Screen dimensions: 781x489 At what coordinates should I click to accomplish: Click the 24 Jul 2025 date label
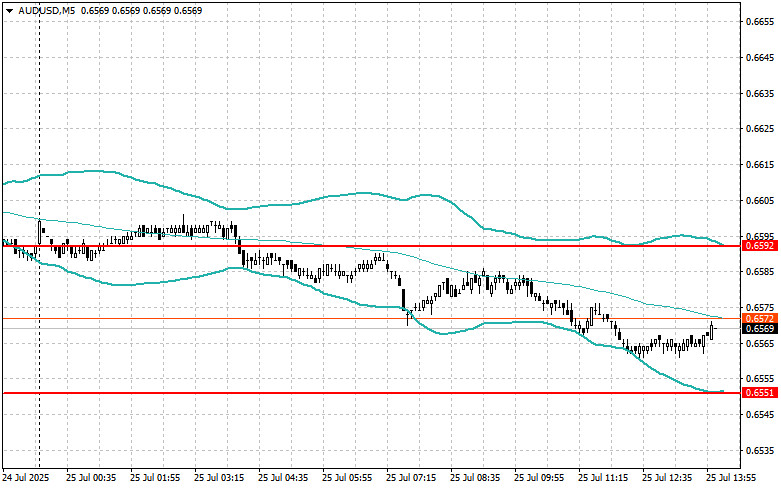tap(26, 478)
